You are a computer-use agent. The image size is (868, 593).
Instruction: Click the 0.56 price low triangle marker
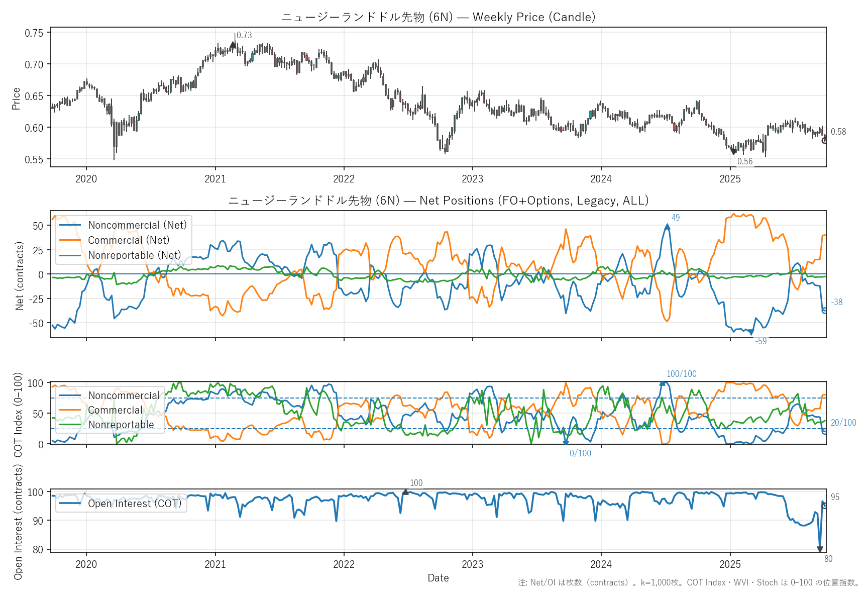point(734,151)
